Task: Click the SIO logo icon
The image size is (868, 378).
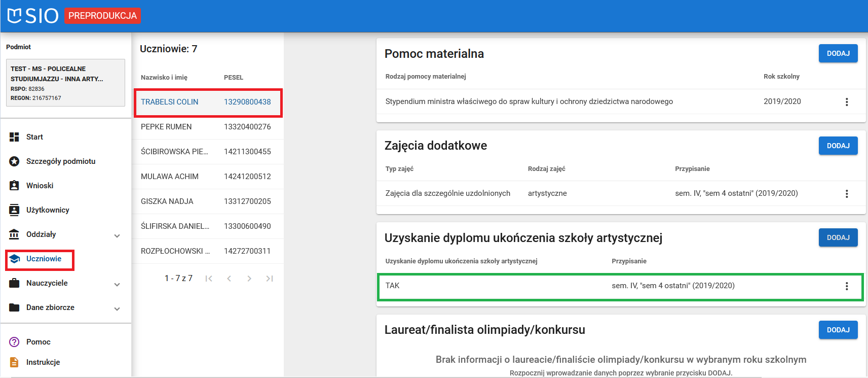Action: pos(15,16)
